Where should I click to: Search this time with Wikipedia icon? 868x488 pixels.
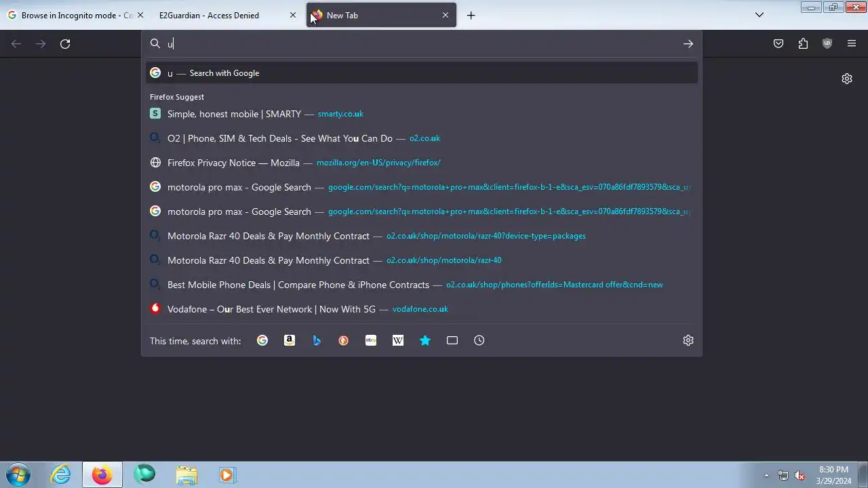click(x=398, y=340)
